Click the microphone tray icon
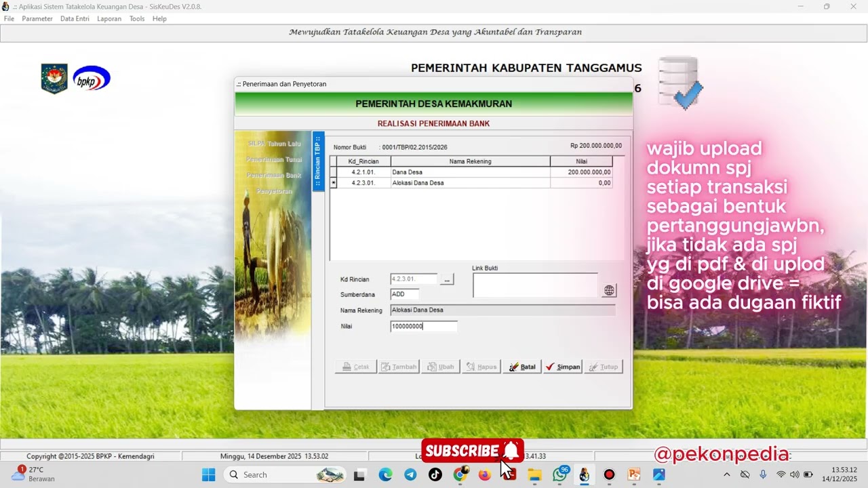Image resolution: width=868 pixels, height=488 pixels. point(763,474)
